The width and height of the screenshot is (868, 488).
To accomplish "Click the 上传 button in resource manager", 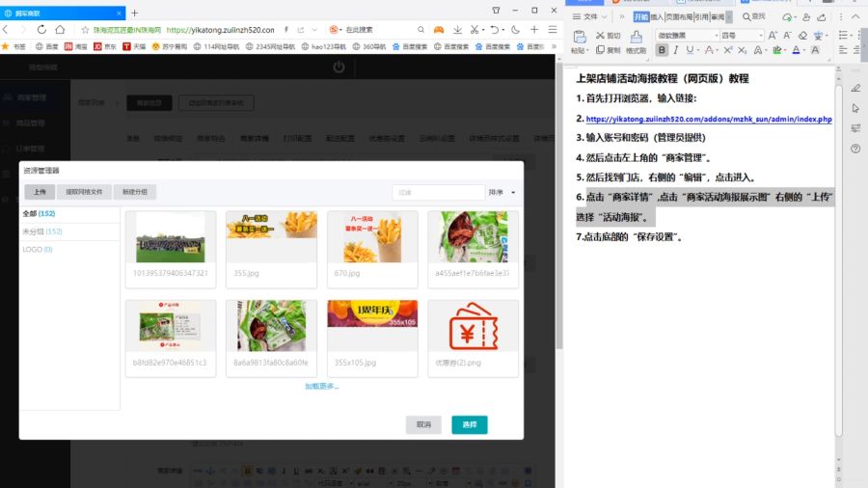I will point(40,192).
